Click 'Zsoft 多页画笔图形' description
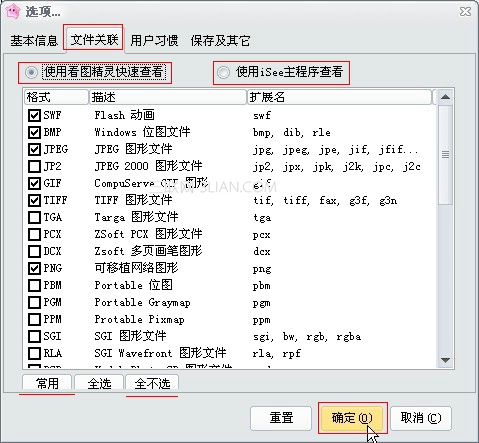 coord(148,251)
